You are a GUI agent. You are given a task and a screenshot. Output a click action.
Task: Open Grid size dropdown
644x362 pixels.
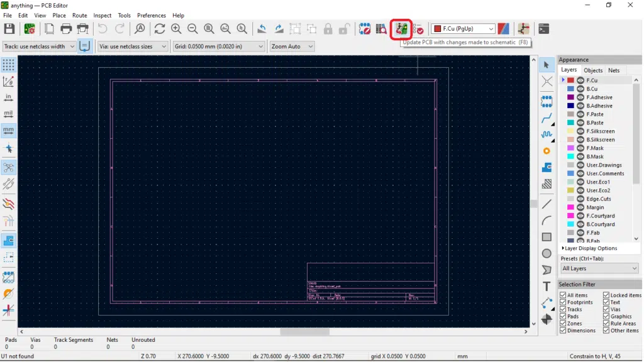(218, 47)
